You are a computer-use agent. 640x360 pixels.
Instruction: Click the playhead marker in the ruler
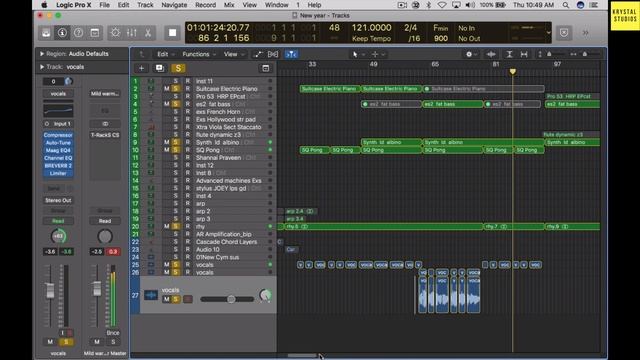click(x=513, y=72)
